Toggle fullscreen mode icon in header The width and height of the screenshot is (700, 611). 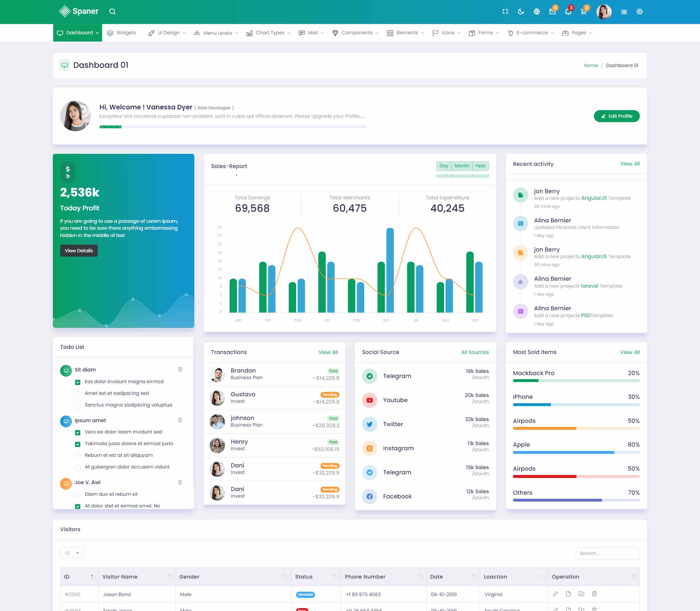tap(505, 12)
